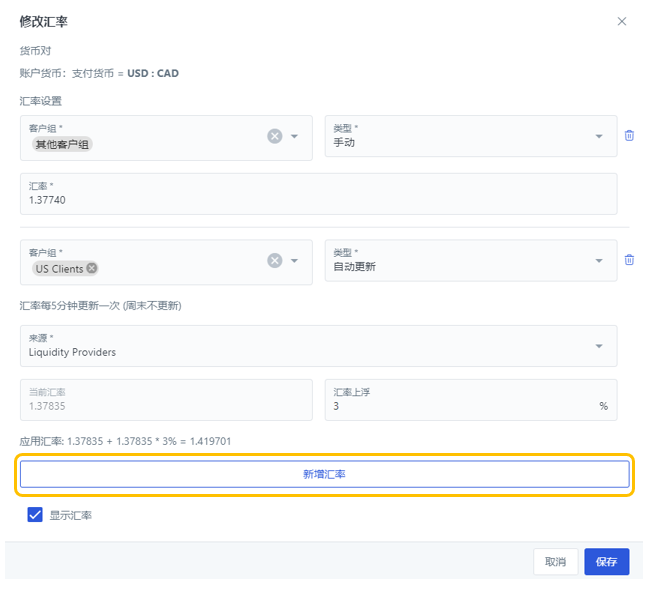The height and width of the screenshot is (598, 663).
Task: Remove the US Clients tag chip
Action: coord(92,268)
